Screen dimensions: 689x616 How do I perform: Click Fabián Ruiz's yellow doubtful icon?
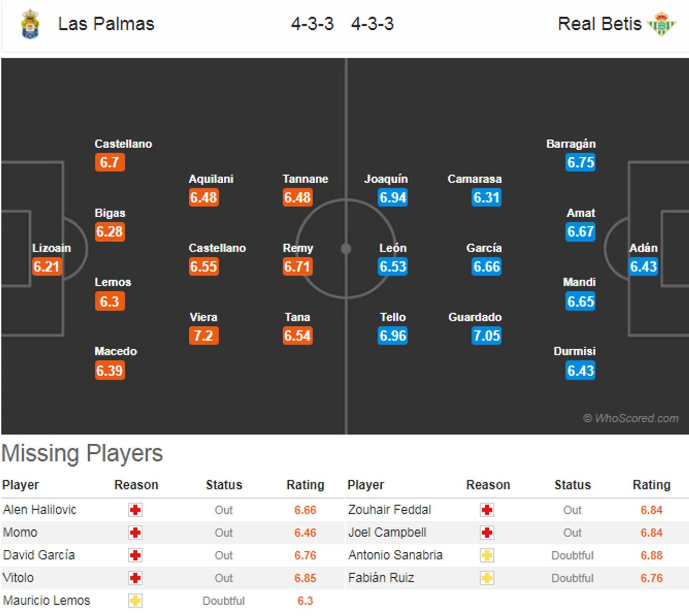point(487,578)
